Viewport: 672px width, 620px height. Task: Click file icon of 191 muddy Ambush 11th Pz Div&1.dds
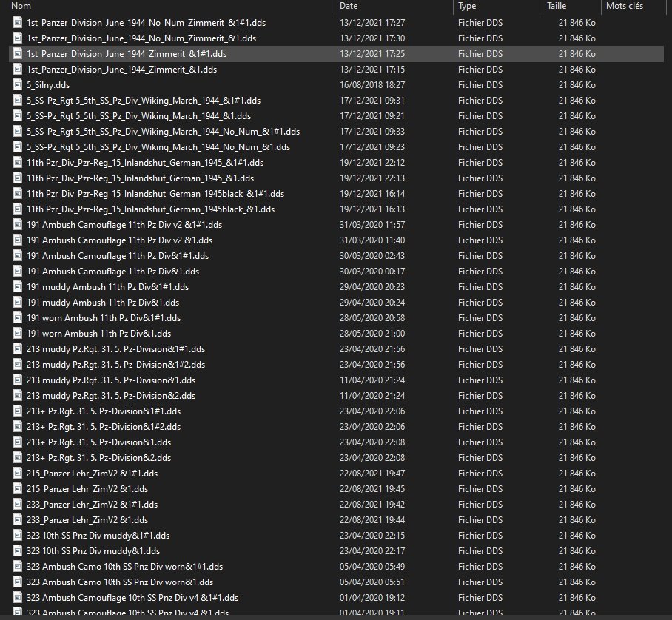(x=18, y=302)
